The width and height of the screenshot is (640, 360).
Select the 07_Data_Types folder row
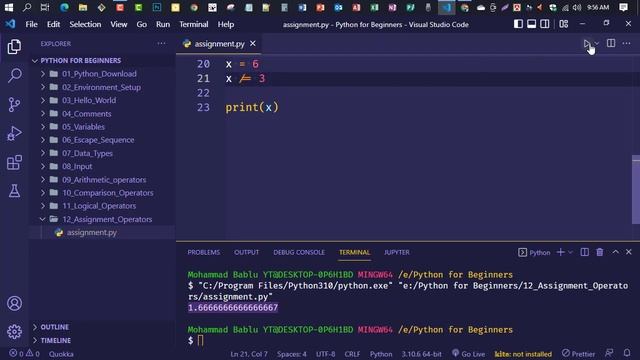click(102, 153)
